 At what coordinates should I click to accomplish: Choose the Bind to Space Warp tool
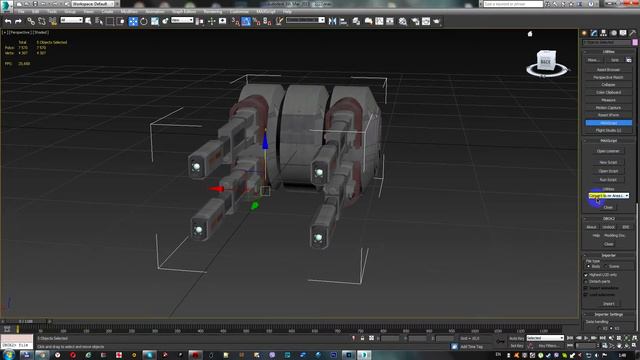tap(53, 21)
